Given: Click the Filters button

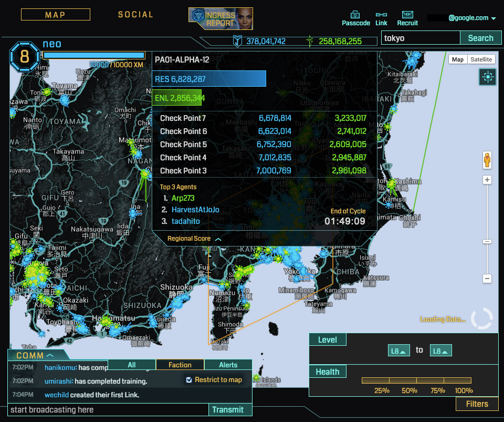Looking at the screenshot, I should coord(477,404).
